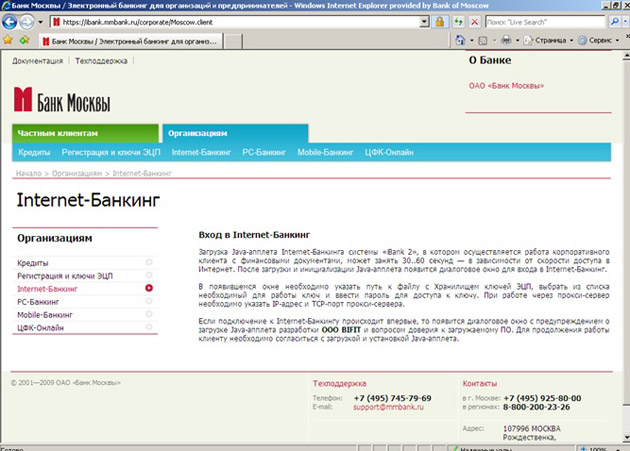Select the Банк Москвы browser tab
Image resolution: width=630 pixels, height=451 pixels.
point(131,41)
